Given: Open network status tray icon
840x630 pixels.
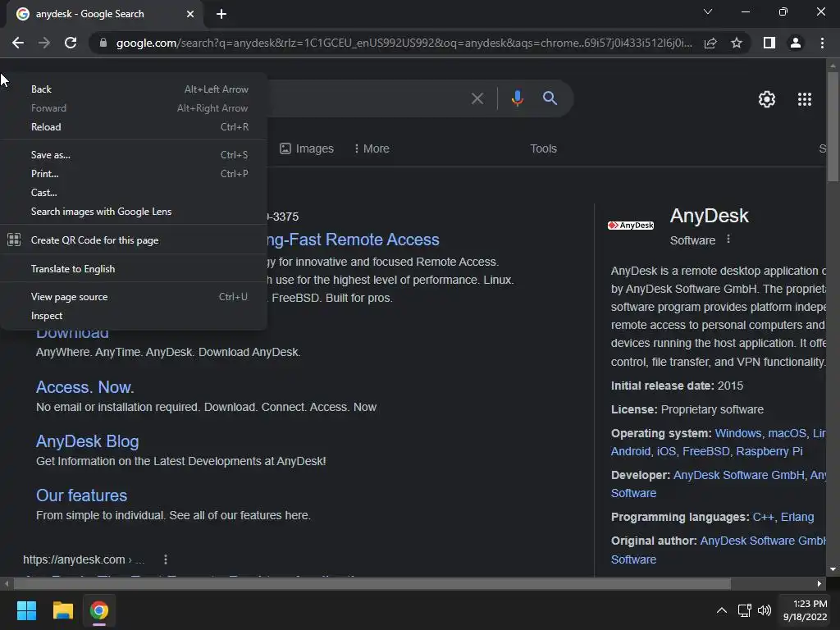Looking at the screenshot, I should [x=744, y=610].
